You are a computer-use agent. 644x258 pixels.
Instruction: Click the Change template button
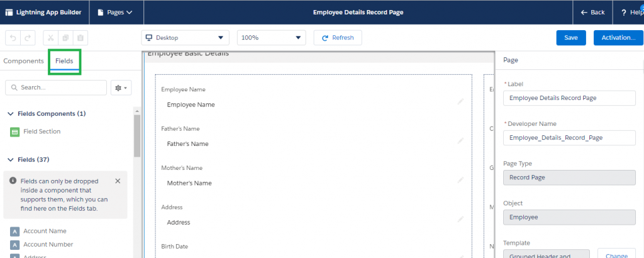[x=616, y=255]
